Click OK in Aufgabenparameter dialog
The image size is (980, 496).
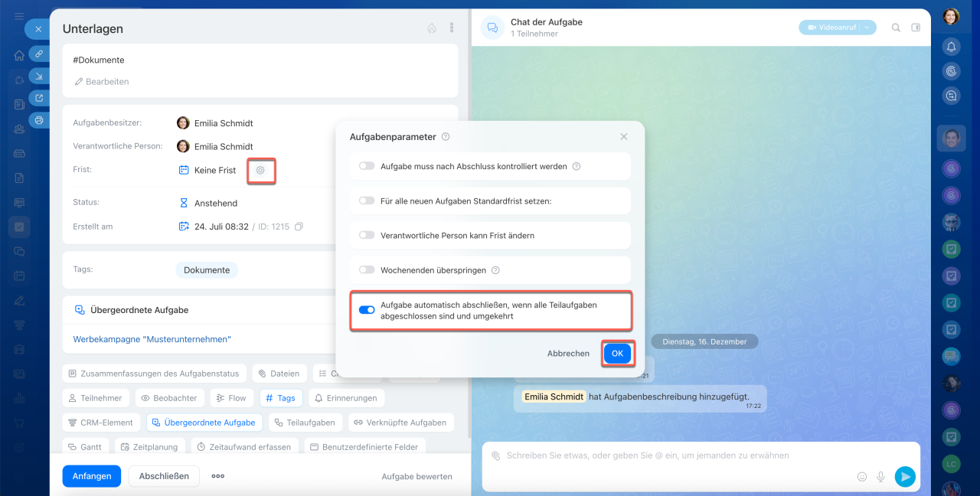[618, 354]
